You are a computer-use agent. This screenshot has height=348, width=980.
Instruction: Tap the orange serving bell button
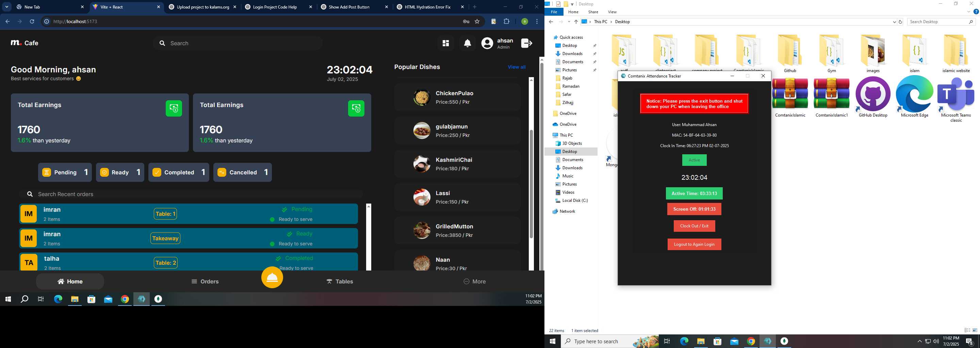272,277
